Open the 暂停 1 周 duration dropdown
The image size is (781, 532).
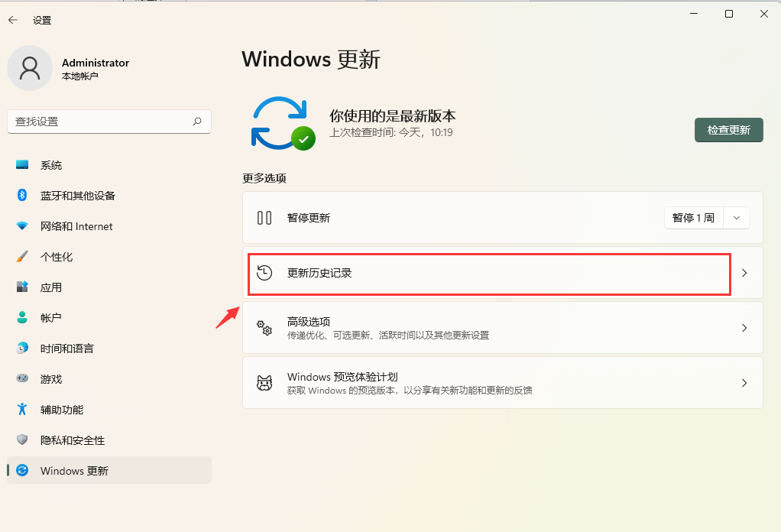[735, 217]
